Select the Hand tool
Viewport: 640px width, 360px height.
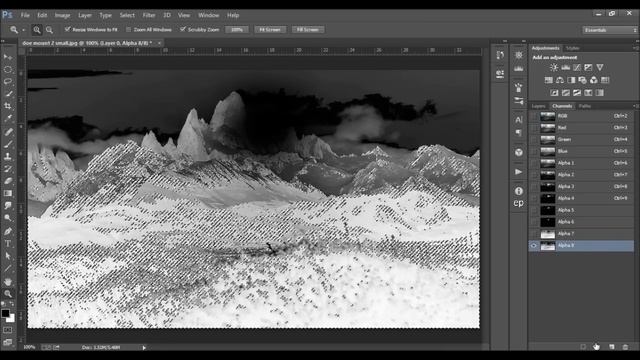(8, 282)
